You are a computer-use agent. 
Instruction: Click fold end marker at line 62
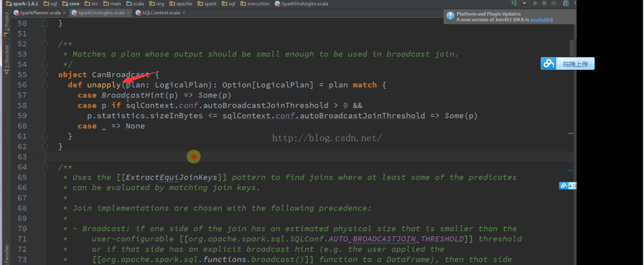coord(45,147)
